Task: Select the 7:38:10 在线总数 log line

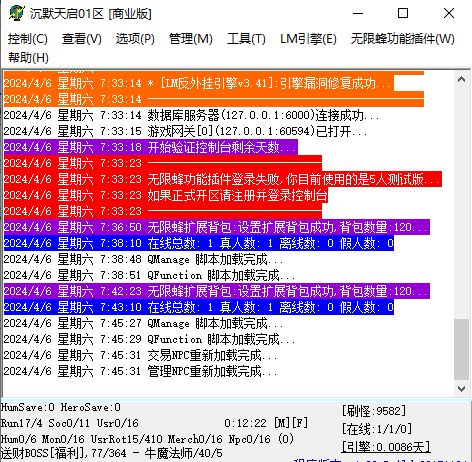Action: 199,243
